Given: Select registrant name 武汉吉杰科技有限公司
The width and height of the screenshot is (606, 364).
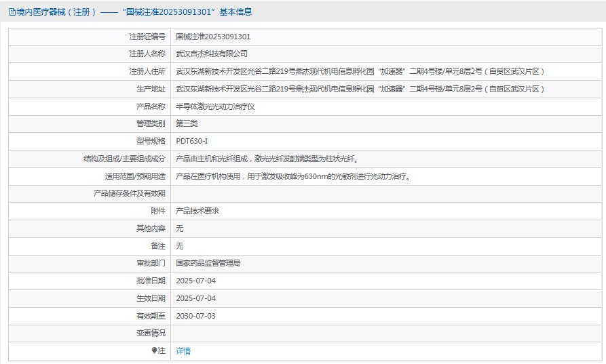Looking at the screenshot, I should coord(212,54).
